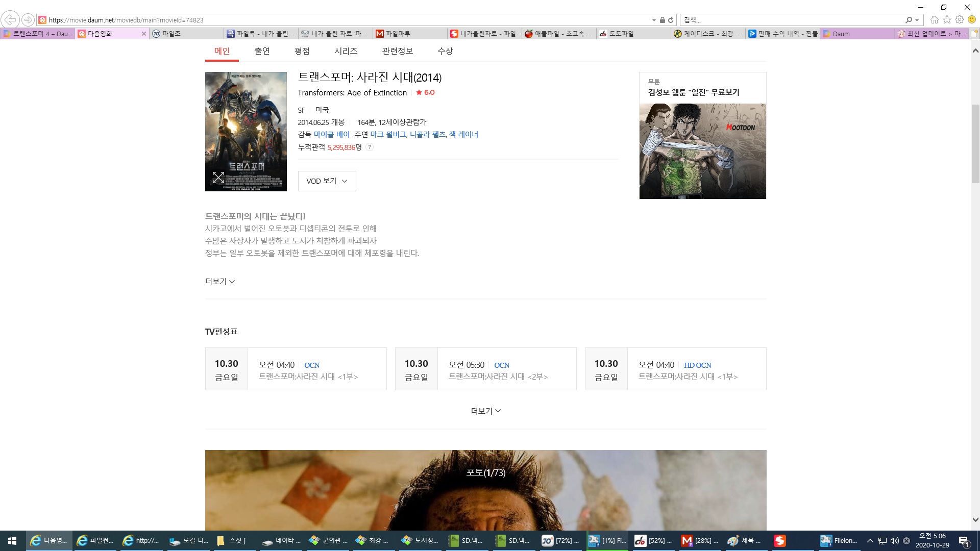
Task: Open the [52%] 도도파일 taskbar item
Action: click(653, 540)
